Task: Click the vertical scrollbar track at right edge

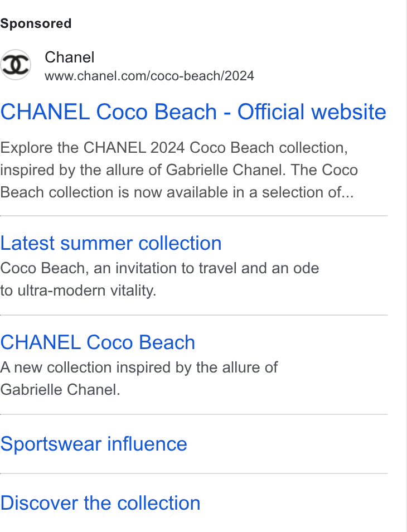Action: point(406,266)
